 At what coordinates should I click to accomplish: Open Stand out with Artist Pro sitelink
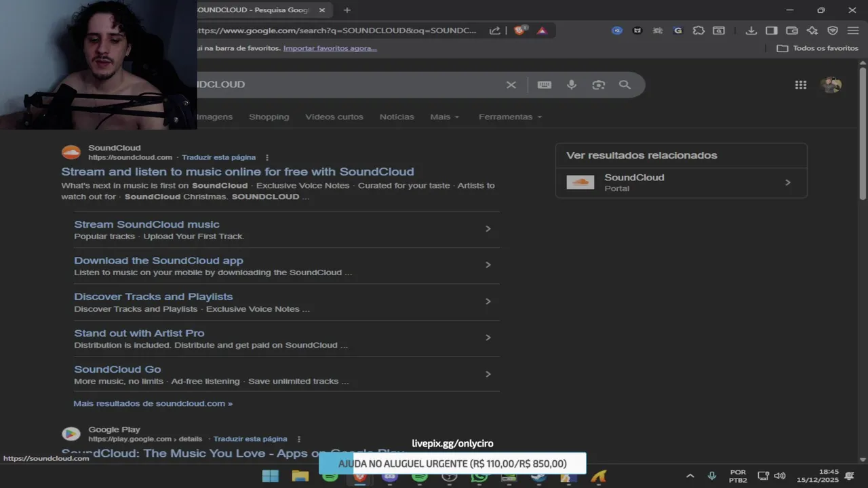click(139, 333)
